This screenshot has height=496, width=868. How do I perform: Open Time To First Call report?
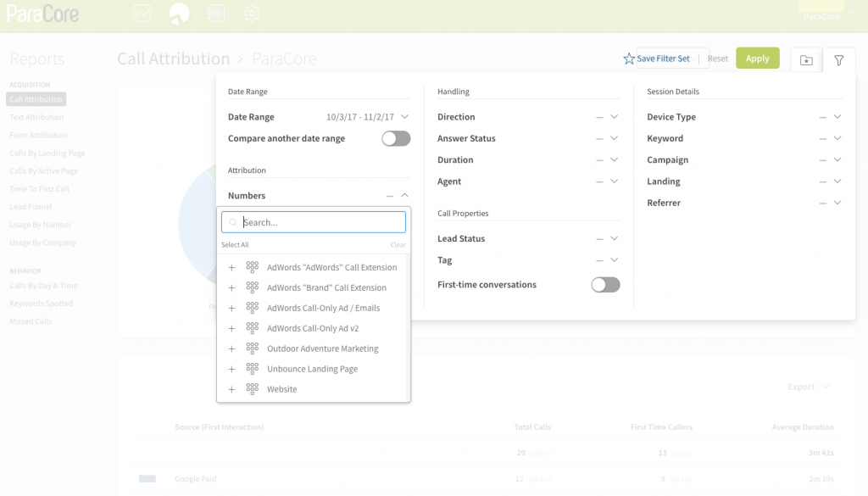click(x=39, y=189)
